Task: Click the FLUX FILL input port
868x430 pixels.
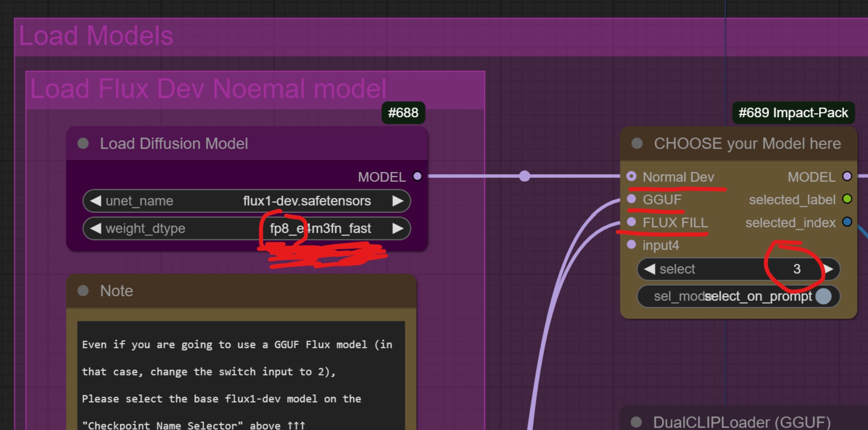Action: point(631,222)
